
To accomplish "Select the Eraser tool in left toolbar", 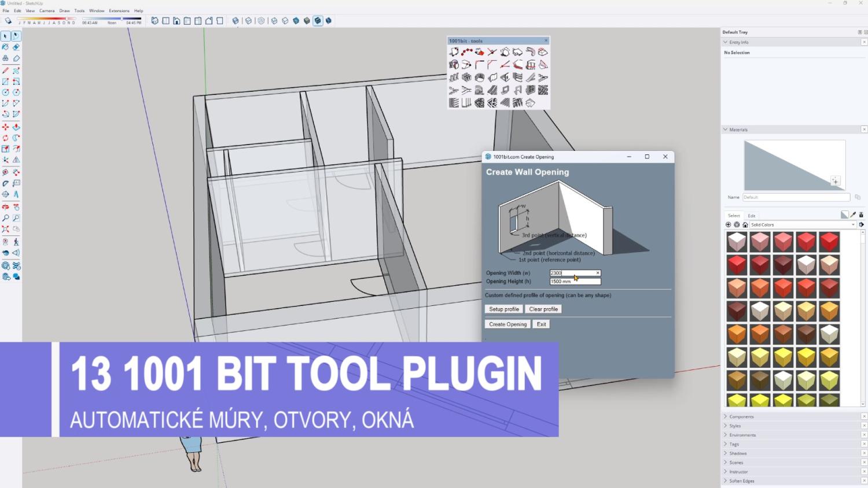I will click(x=16, y=47).
